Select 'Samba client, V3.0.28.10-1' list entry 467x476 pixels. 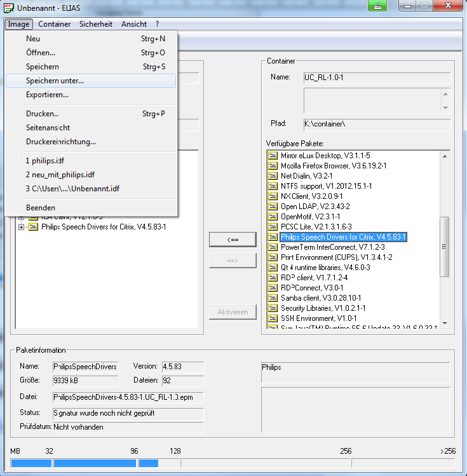pos(321,298)
